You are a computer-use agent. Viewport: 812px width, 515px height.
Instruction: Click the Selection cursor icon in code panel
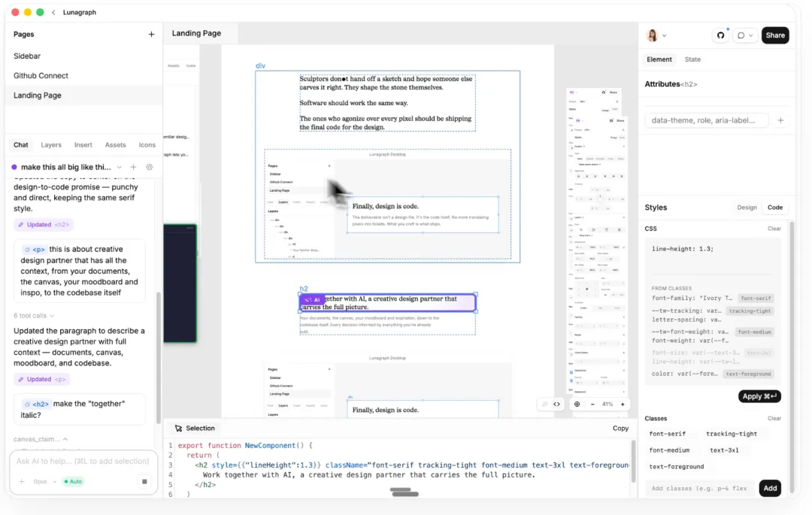[x=178, y=428]
